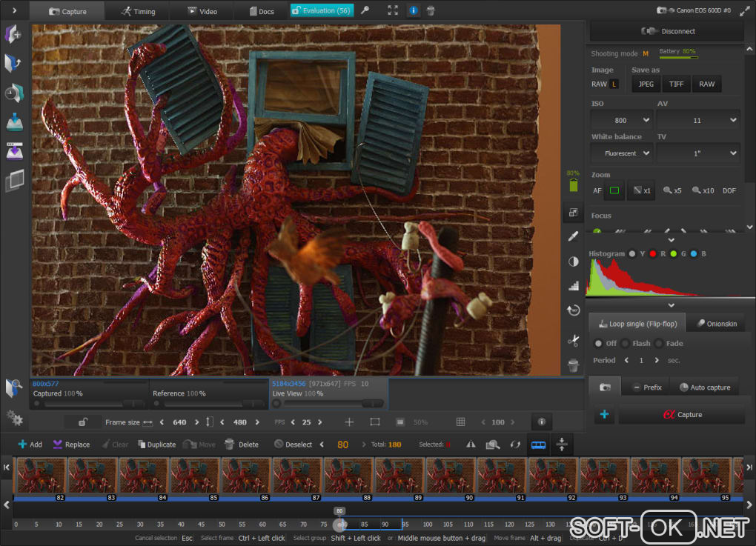Expand the AV aperture dropdown showing 11
This screenshot has height=546, width=756.
point(697,120)
